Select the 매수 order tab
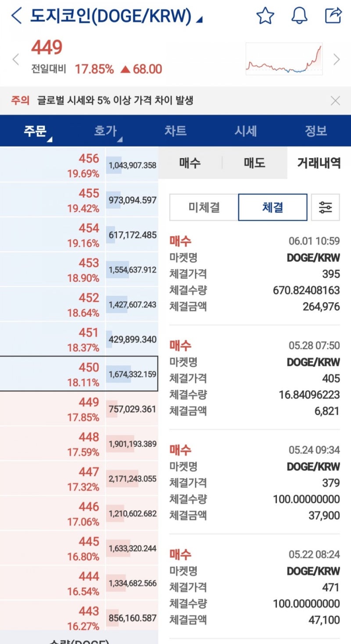The width and height of the screenshot is (351, 644). [x=190, y=163]
